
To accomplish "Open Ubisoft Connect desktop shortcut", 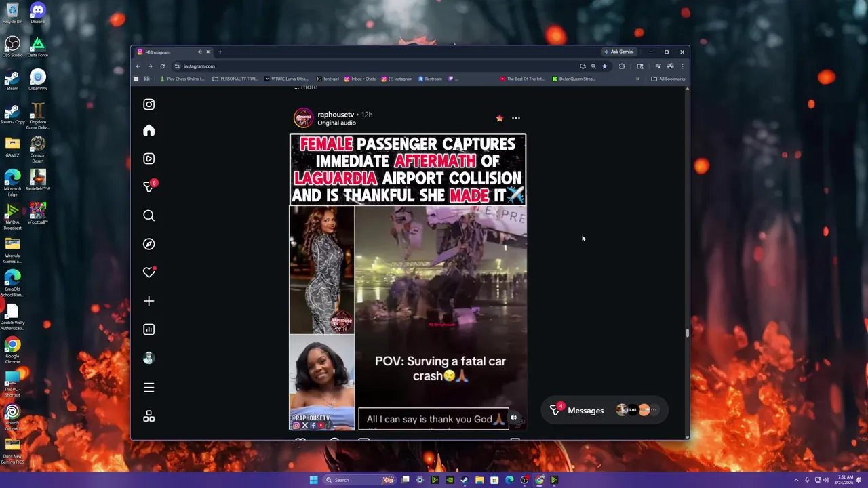I will (12, 418).
